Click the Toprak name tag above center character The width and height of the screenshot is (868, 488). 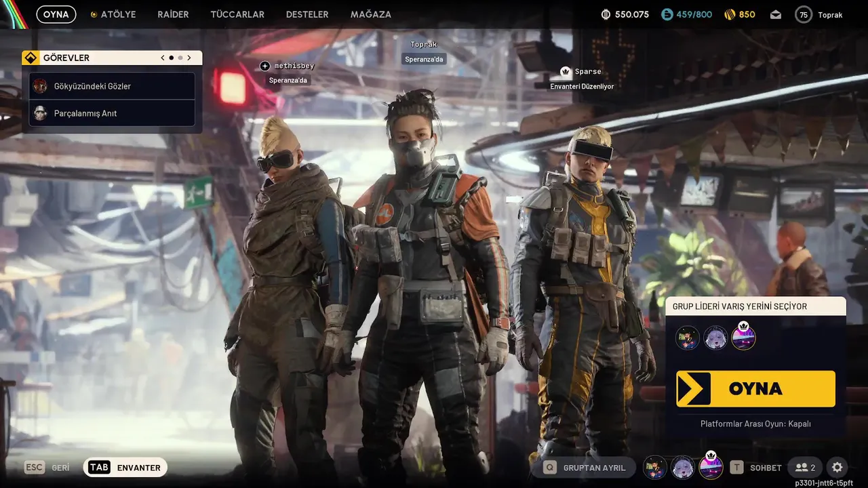click(424, 44)
